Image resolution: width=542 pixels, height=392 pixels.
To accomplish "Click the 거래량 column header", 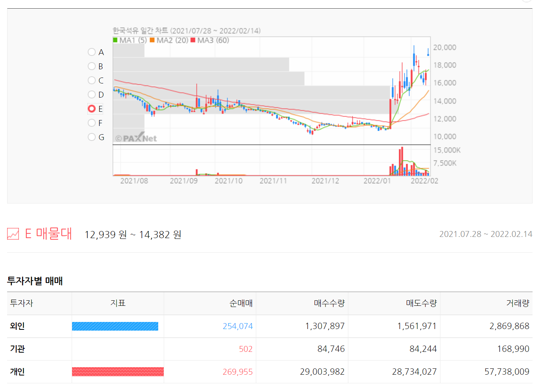I will click(x=518, y=303).
